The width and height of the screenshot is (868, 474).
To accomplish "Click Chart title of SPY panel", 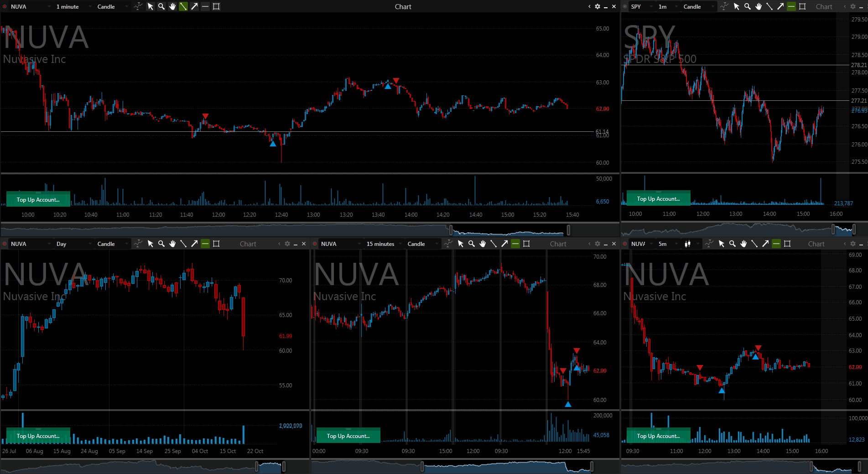I will 824,6.
